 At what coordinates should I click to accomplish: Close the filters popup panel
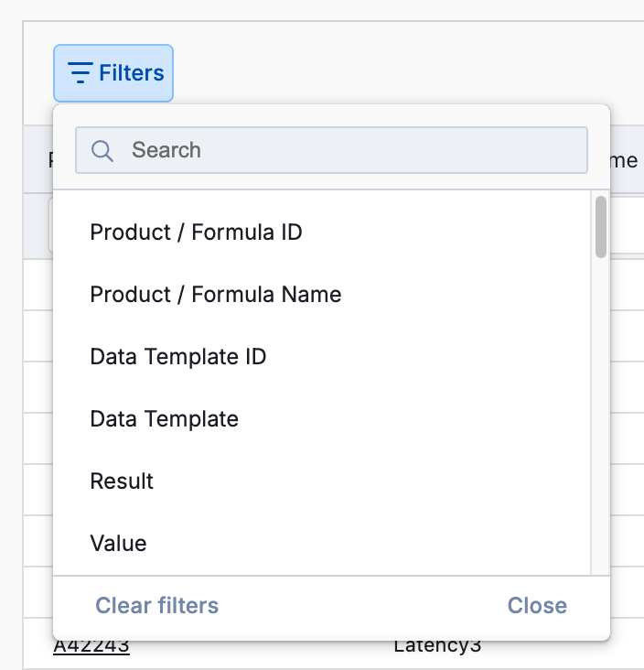(537, 606)
